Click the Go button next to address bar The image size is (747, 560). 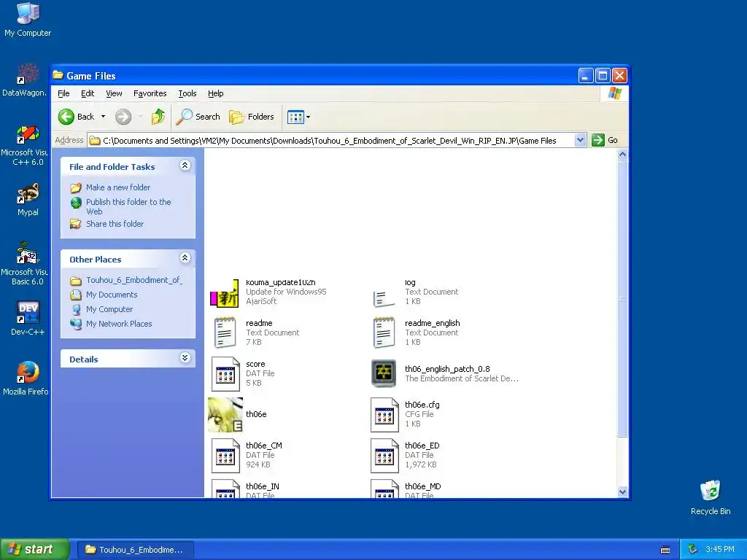[x=605, y=140]
